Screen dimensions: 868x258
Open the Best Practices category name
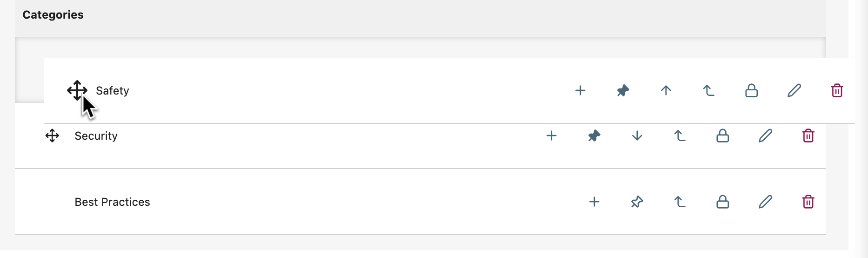[112, 202]
